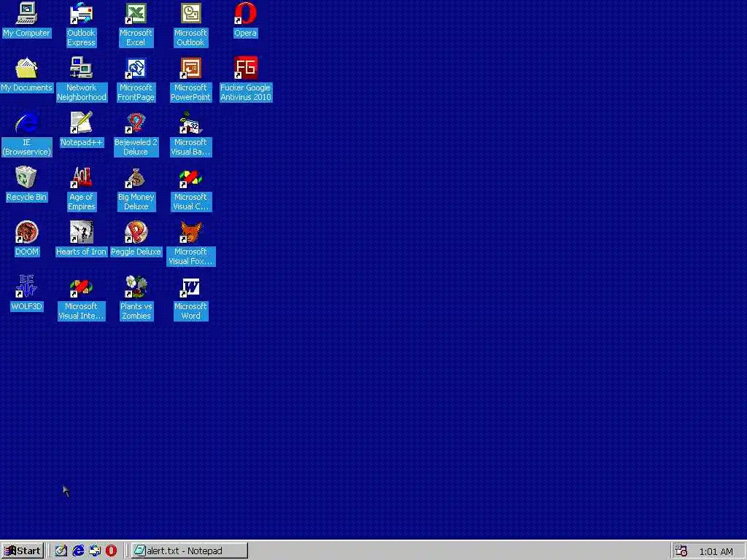Select the Big Money Deluxe icon
This screenshot has width=747, height=560.
(136, 177)
